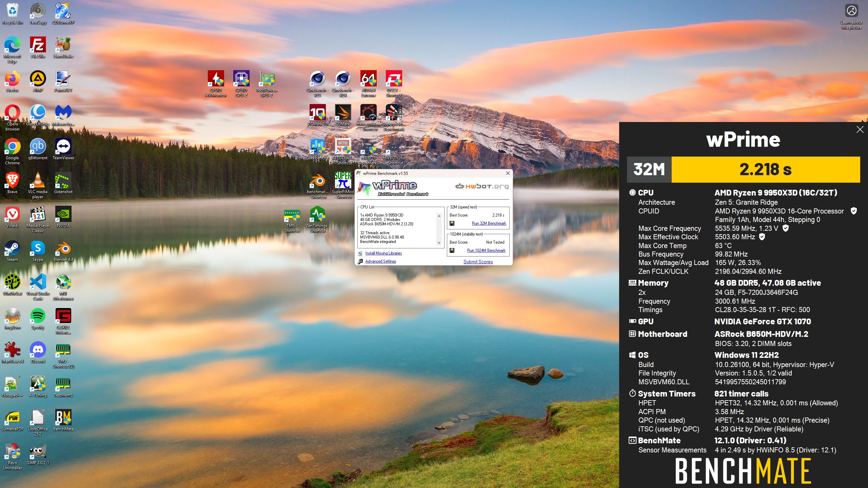Launch SuperPiMod shortcut icon

click(x=343, y=185)
